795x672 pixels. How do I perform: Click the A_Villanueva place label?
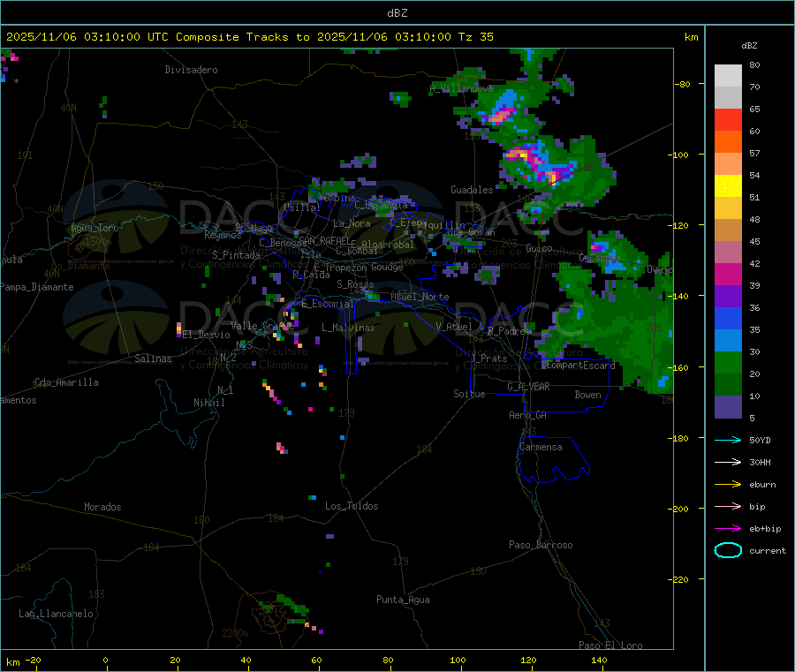click(x=461, y=88)
